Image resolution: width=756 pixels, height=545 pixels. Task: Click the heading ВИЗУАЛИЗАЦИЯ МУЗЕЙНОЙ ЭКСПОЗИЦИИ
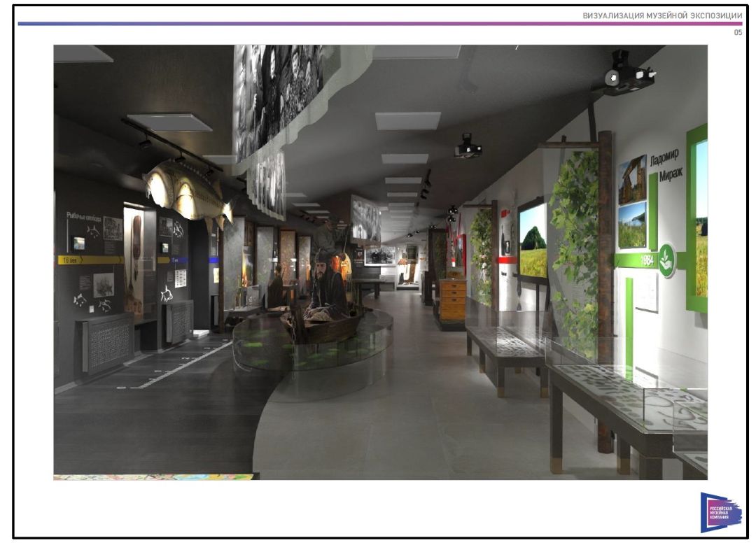[x=662, y=15]
